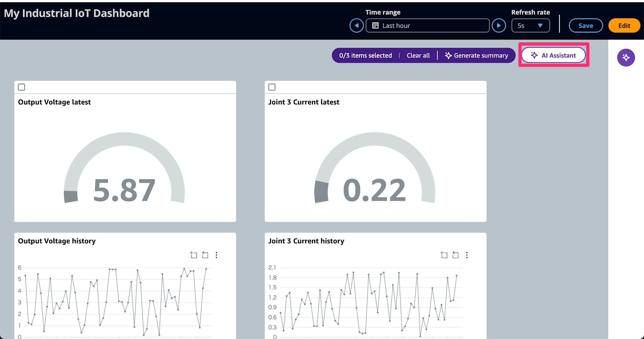Image resolution: width=644 pixels, height=339 pixels.
Task: Click the Joint 3 Current history title
Action: point(306,241)
